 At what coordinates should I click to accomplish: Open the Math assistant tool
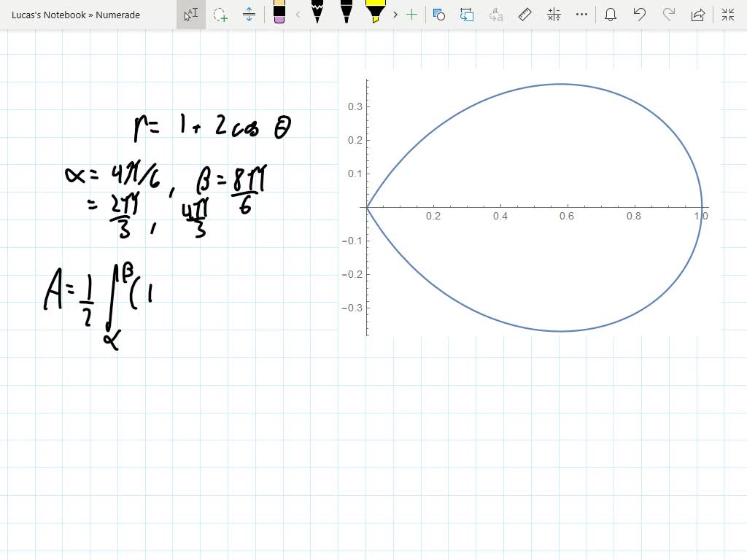[552, 15]
